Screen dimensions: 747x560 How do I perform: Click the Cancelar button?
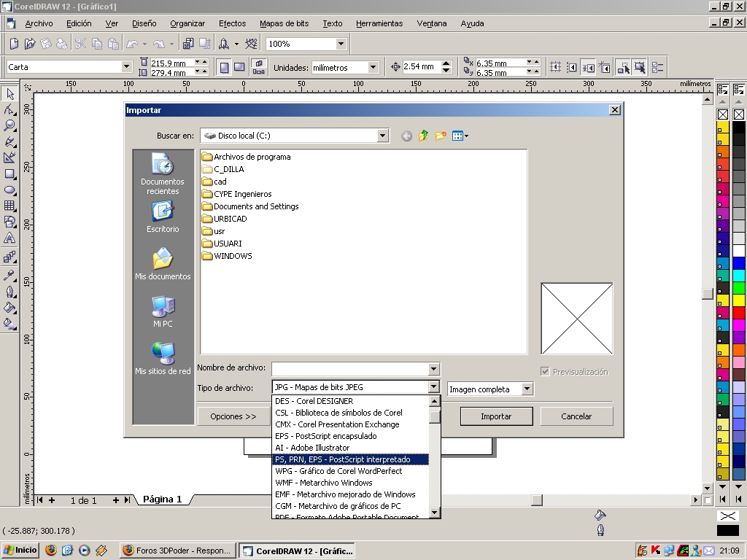(x=576, y=416)
